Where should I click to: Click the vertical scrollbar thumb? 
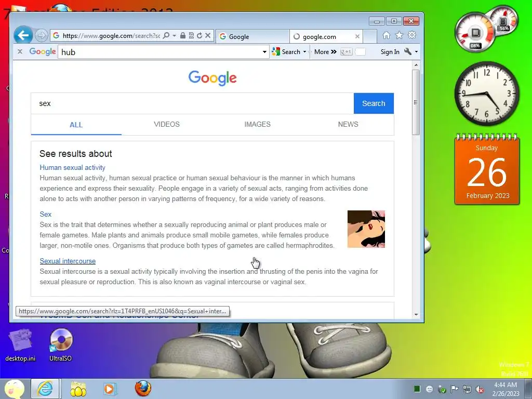point(416,102)
